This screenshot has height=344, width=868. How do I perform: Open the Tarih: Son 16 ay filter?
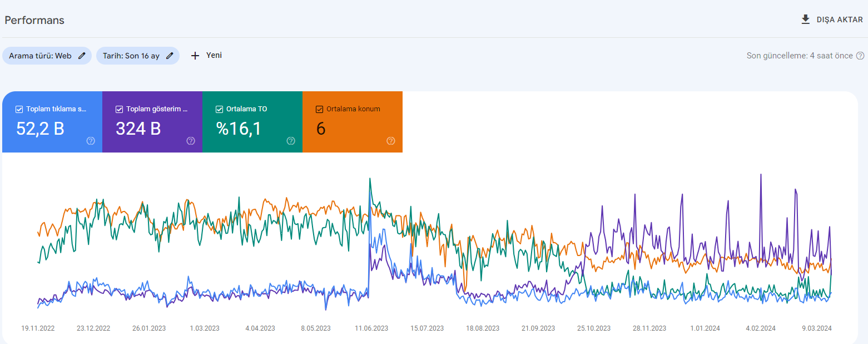(x=138, y=56)
